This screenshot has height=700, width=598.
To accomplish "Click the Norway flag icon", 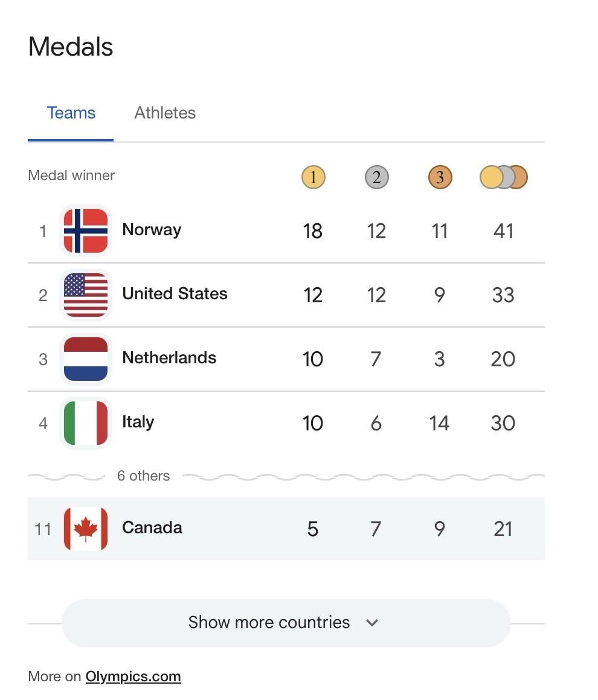I will (x=86, y=231).
